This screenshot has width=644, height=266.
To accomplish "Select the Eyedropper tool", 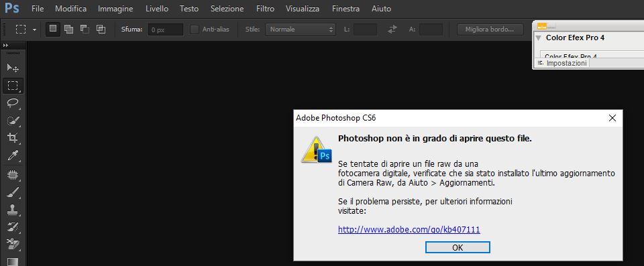I will pyautogui.click(x=13, y=156).
